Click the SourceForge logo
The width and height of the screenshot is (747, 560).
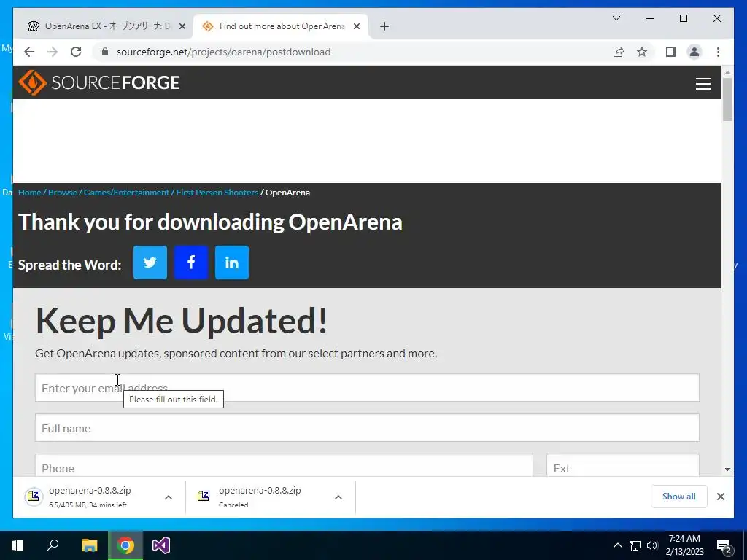pyautogui.click(x=99, y=82)
